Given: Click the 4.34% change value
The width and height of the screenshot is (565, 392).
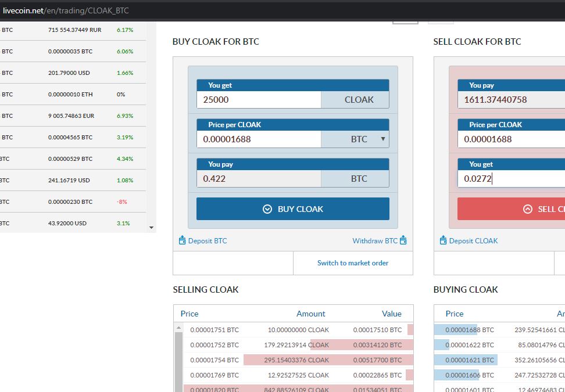Looking at the screenshot, I should point(124,159).
